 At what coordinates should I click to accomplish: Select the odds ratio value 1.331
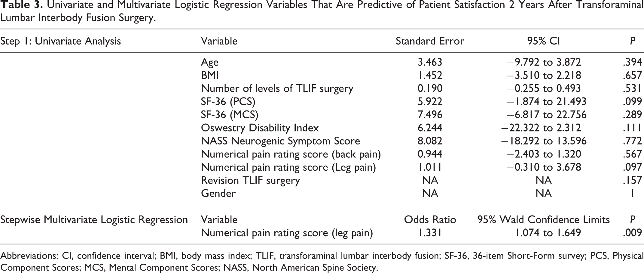430,233
